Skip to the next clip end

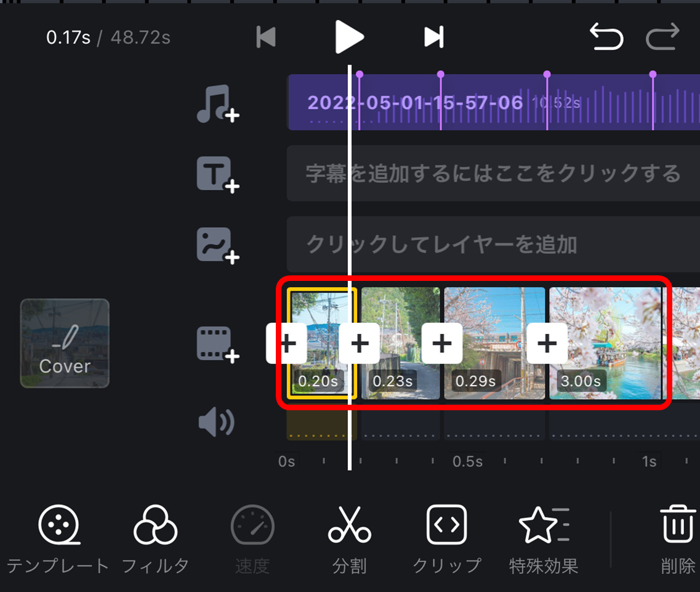point(434,36)
